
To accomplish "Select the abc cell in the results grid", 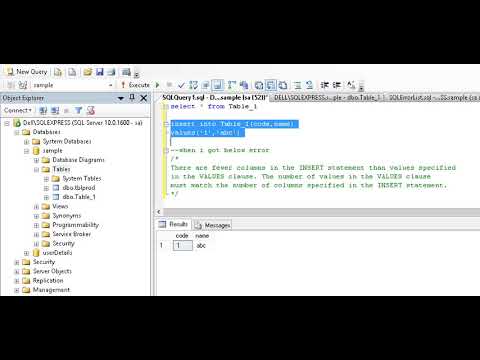I will 201,246.
